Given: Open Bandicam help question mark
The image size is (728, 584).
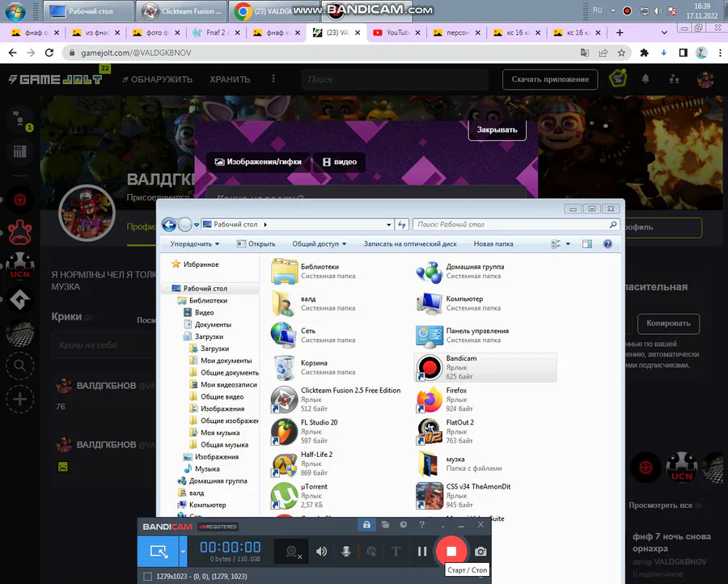Looking at the screenshot, I should tap(421, 525).
